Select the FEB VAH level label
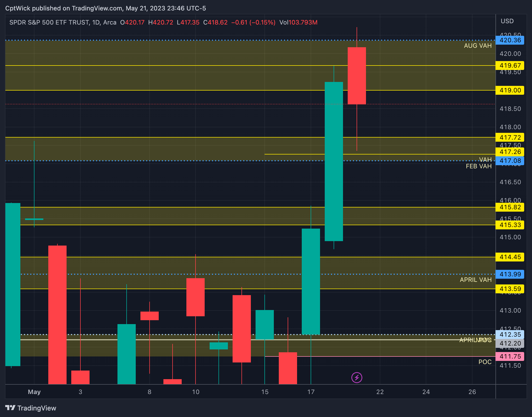532x417 pixels. point(479,166)
